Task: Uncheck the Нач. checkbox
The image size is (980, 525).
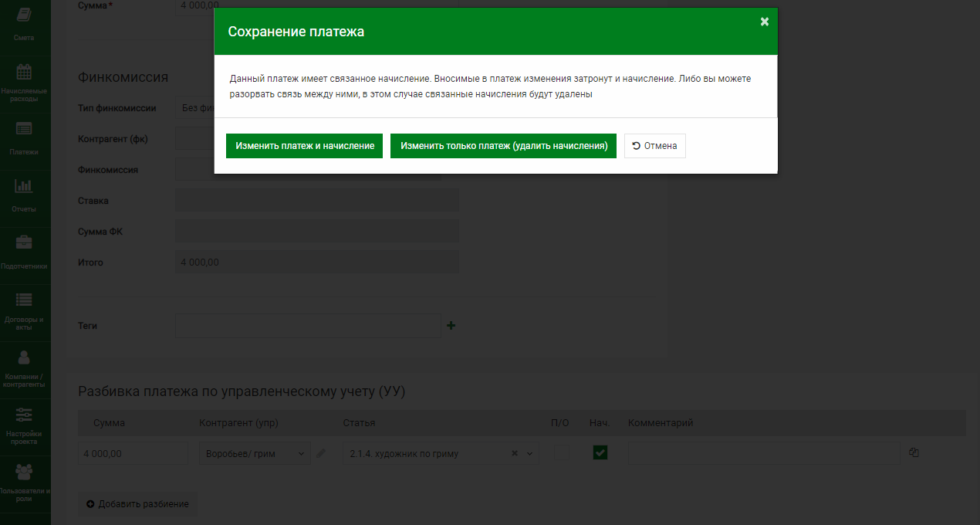Action: pyautogui.click(x=600, y=453)
